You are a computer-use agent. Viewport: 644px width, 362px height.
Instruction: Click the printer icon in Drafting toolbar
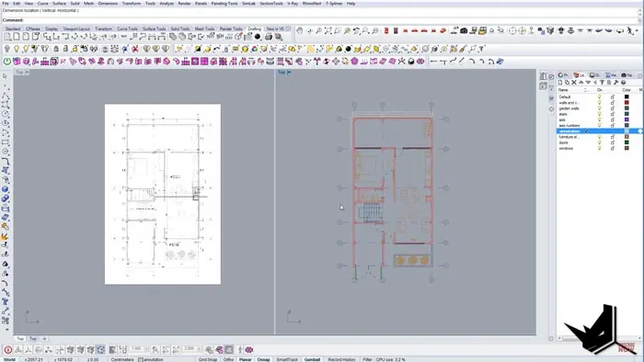(269, 37)
